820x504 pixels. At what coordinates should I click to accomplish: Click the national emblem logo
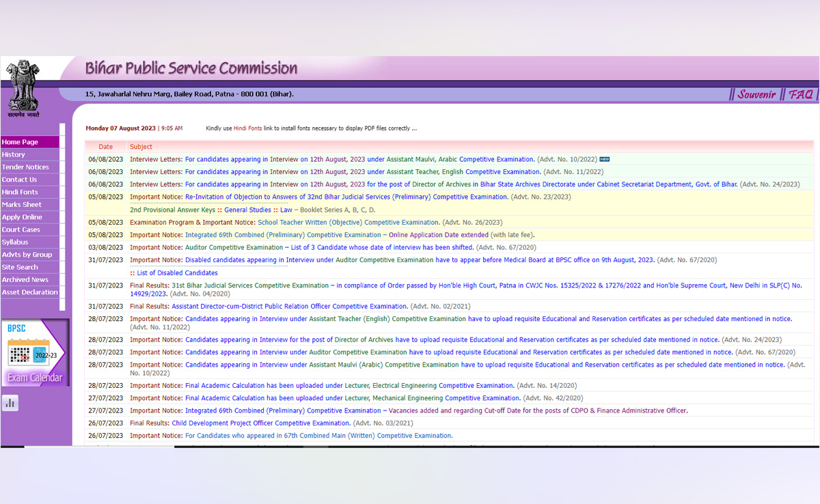pyautogui.click(x=24, y=87)
